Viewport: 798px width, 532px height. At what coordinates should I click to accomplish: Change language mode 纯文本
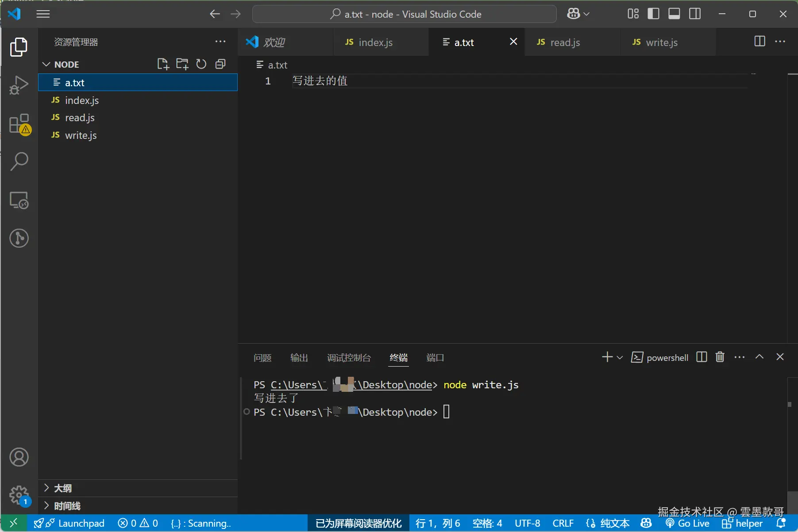[614, 523]
